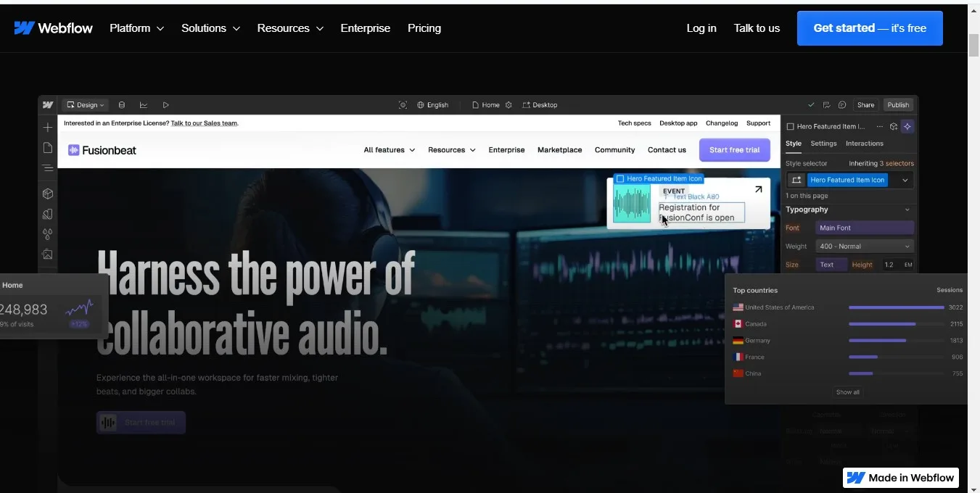Click the Get started — it's free button

coord(870,28)
